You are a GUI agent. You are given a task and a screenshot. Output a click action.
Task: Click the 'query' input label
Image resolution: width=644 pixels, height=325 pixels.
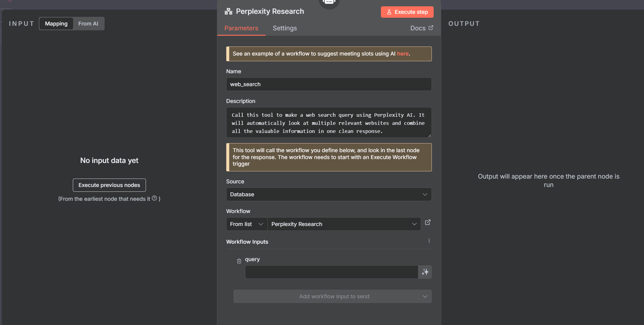click(252, 259)
